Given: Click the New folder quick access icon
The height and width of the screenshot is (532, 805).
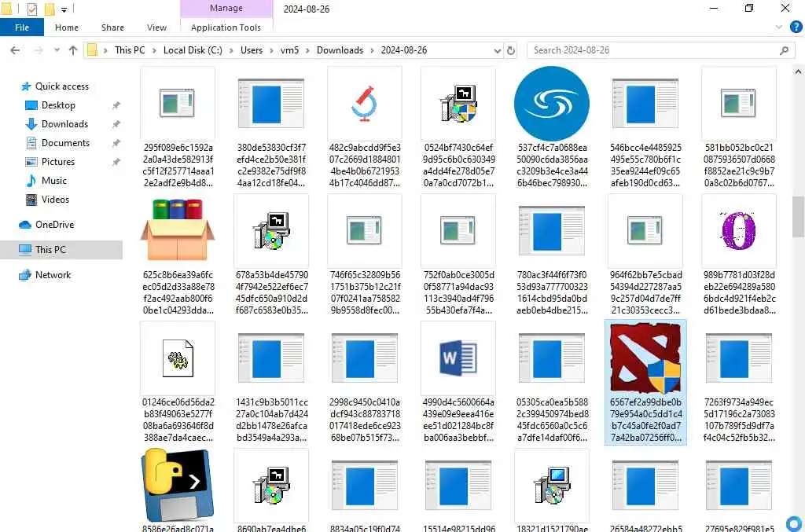Looking at the screenshot, I should coord(50,9).
